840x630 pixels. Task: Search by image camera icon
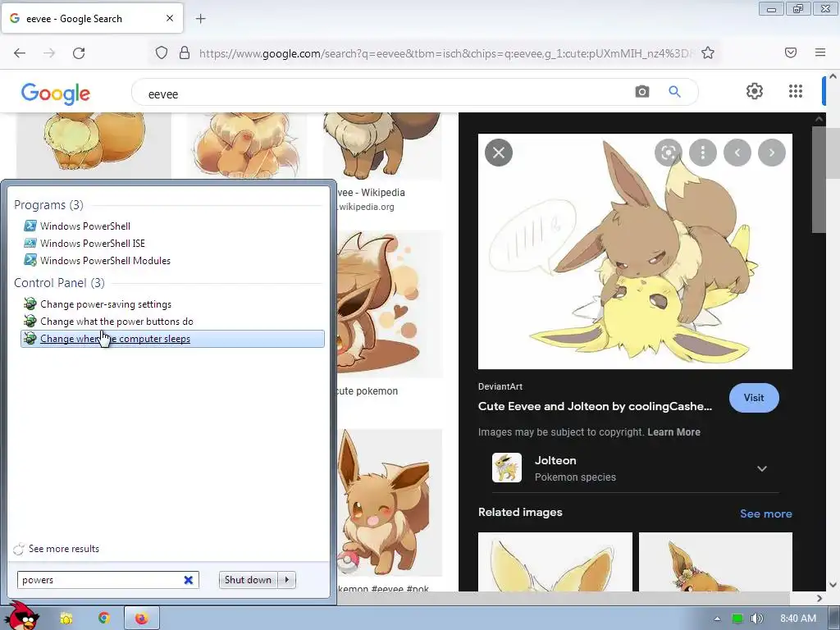pyautogui.click(x=641, y=92)
